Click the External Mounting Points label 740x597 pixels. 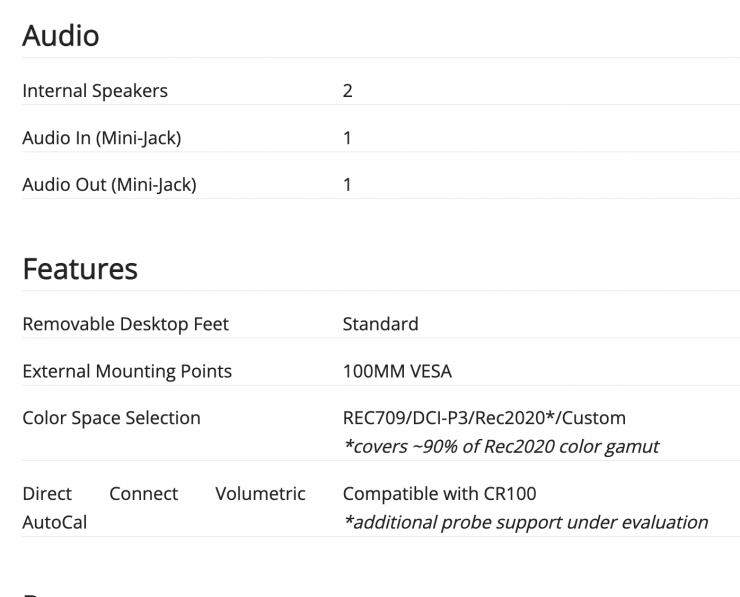point(127,371)
